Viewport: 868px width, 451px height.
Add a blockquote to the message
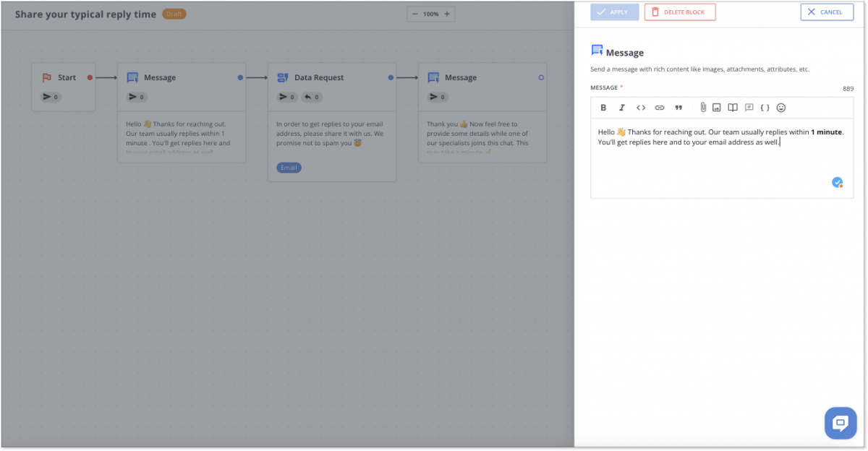click(678, 107)
